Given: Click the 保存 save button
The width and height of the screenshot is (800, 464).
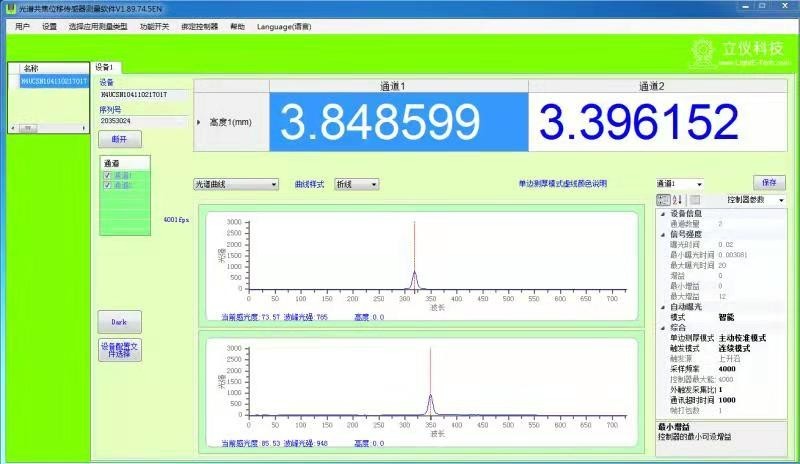Looking at the screenshot, I should pyautogui.click(x=768, y=183).
